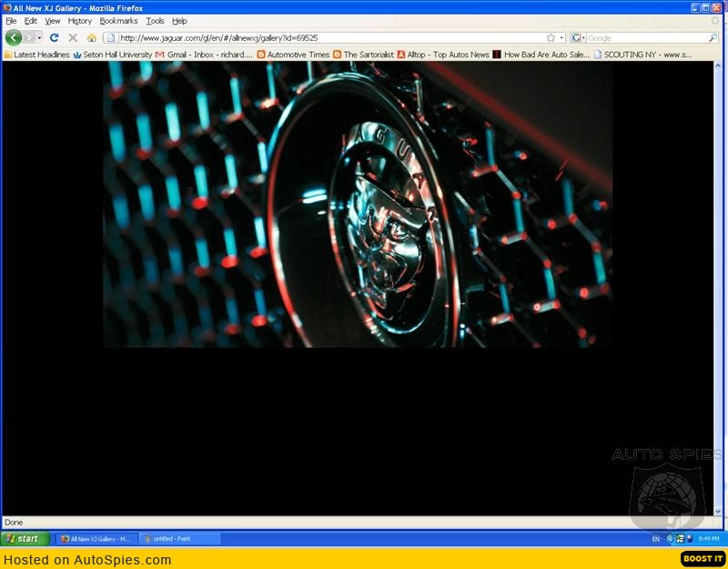
Task: Click the page identity icon in address bar
Action: pyautogui.click(x=111, y=37)
